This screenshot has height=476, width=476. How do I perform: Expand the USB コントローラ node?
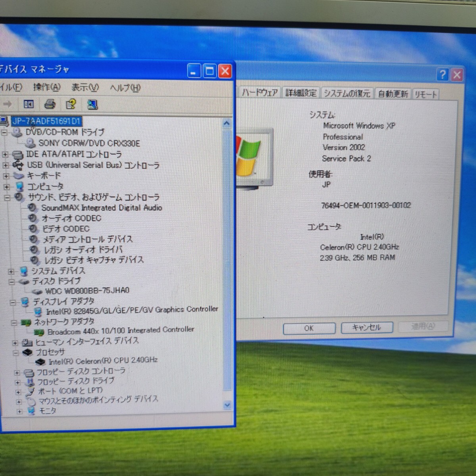coord(6,165)
